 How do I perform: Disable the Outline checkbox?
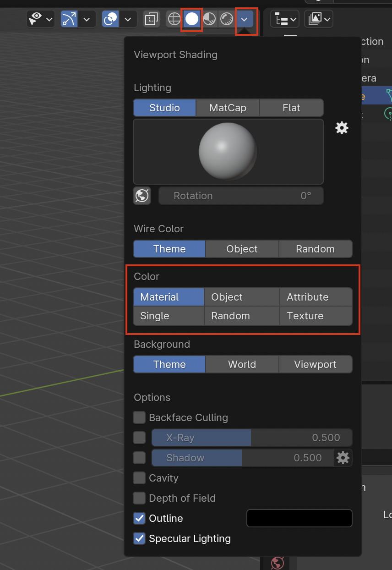pyautogui.click(x=139, y=518)
